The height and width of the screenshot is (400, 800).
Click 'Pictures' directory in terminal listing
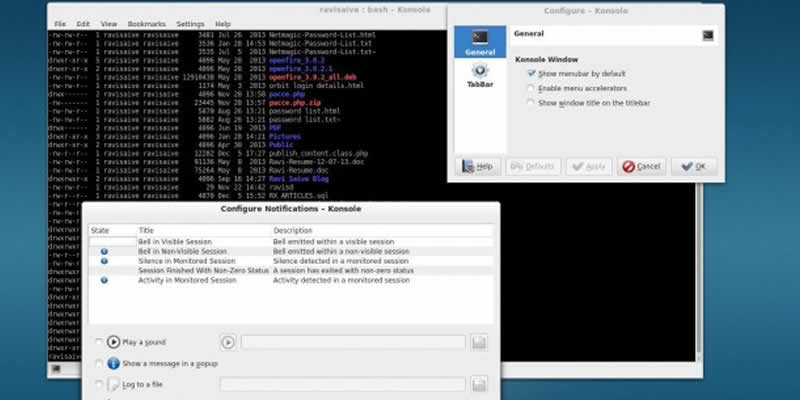point(285,137)
